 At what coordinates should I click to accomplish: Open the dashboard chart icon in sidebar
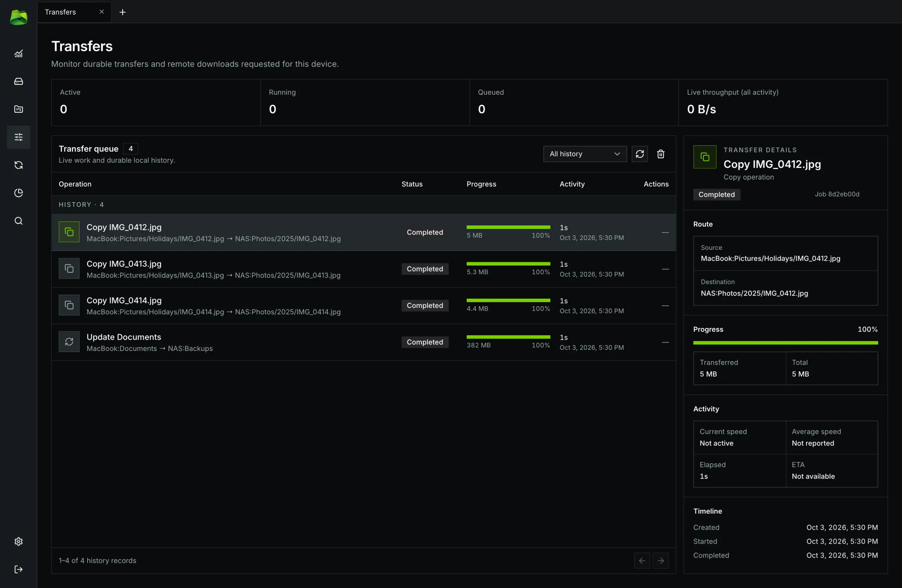pos(18,53)
